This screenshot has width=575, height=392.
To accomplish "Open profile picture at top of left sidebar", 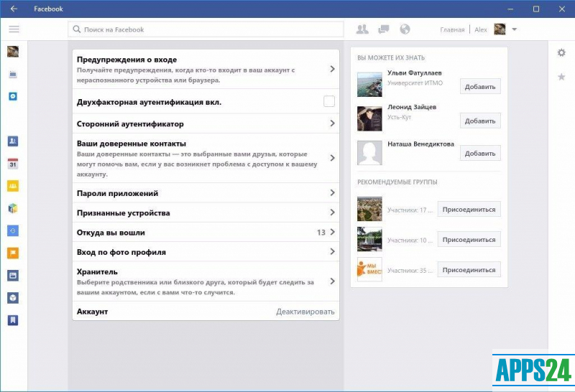I will pyautogui.click(x=13, y=51).
